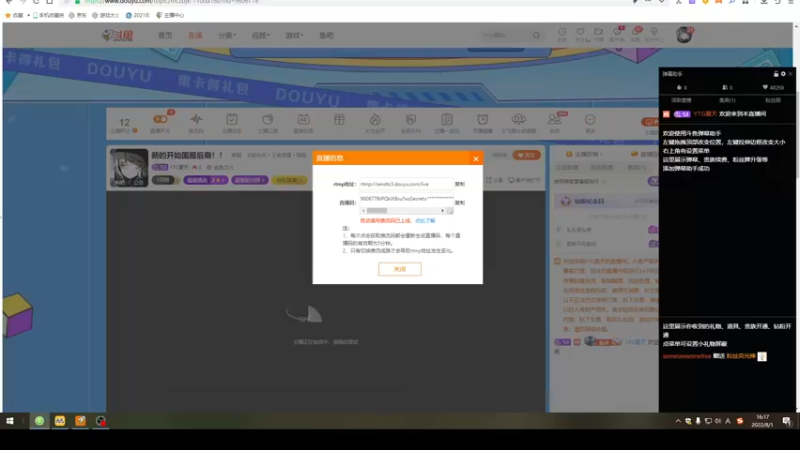Close the danmaku helper panel
Viewport: 800px width, 450px height.
coord(790,74)
